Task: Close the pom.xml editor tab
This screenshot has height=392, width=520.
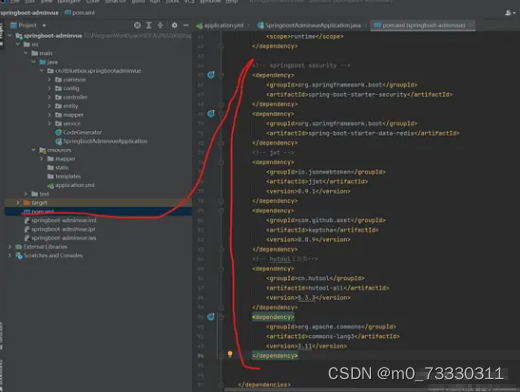Action: click(x=470, y=26)
